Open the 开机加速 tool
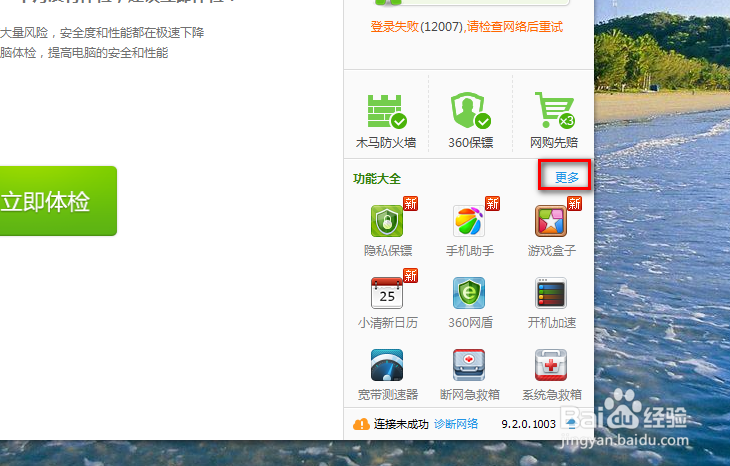Screen dimensions: 730x466 point(551,293)
